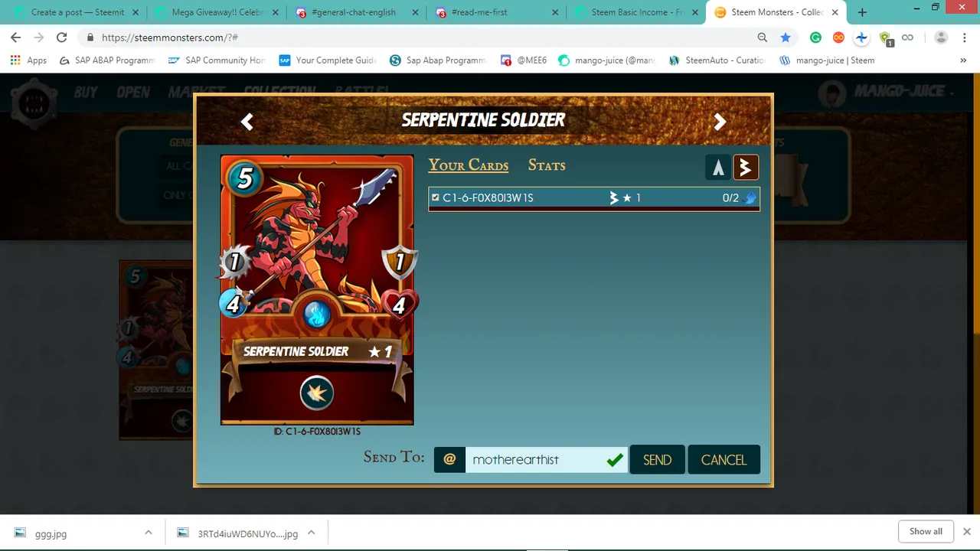Click the address bar URL
This screenshot has height=551, width=980.
click(x=169, y=37)
